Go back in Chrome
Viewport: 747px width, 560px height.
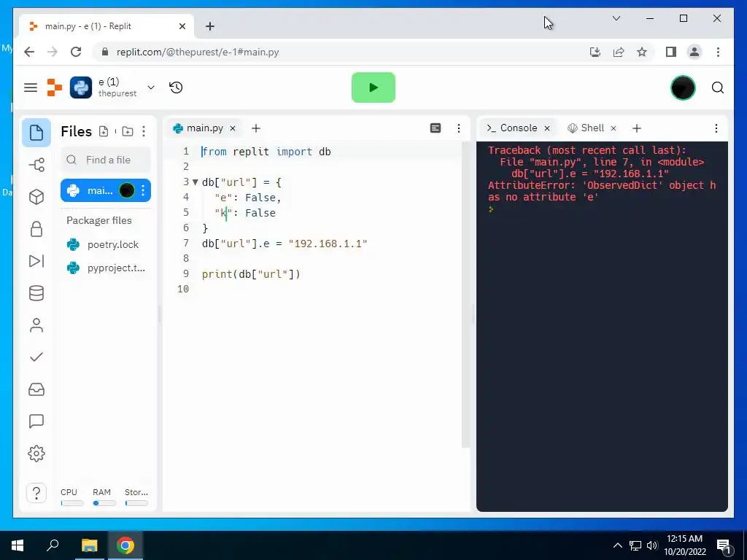(x=29, y=52)
